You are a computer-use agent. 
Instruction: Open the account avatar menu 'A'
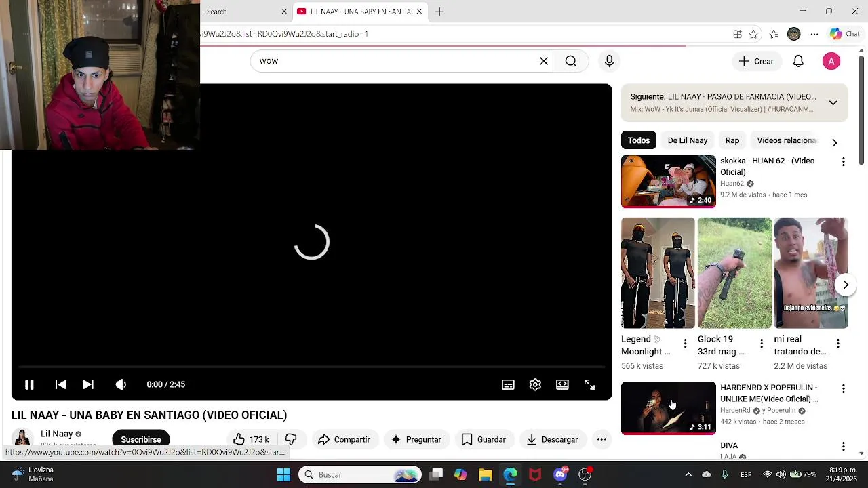[x=831, y=61]
